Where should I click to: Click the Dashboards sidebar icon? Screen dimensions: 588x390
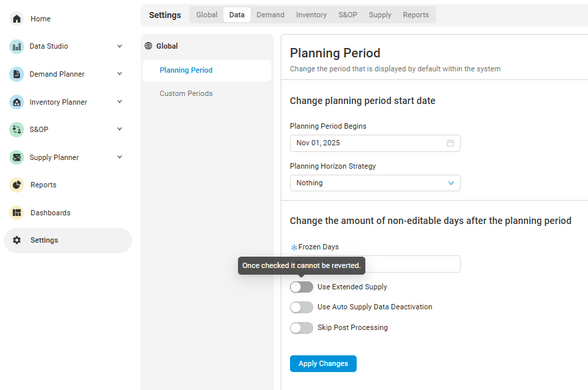click(x=17, y=213)
